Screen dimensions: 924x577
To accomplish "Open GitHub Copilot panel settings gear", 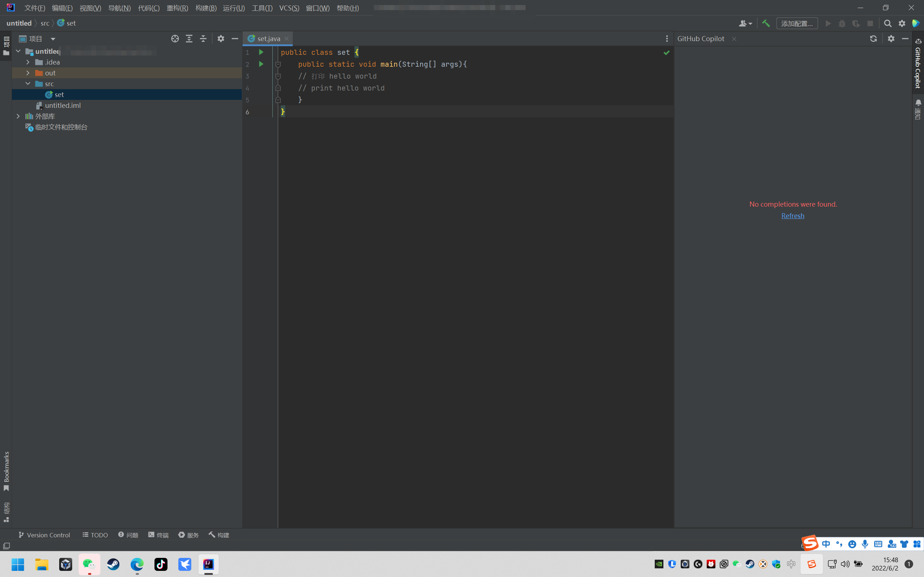I will click(x=891, y=38).
